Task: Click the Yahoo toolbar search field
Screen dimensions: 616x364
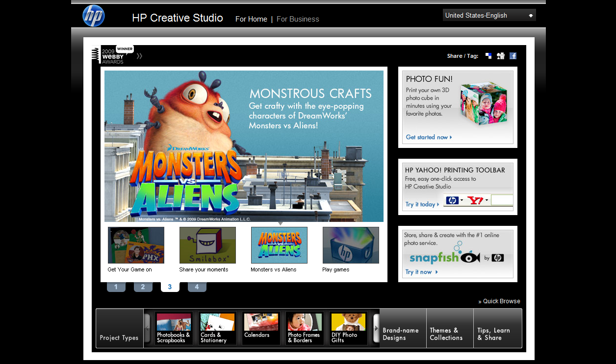Action: 502,200
